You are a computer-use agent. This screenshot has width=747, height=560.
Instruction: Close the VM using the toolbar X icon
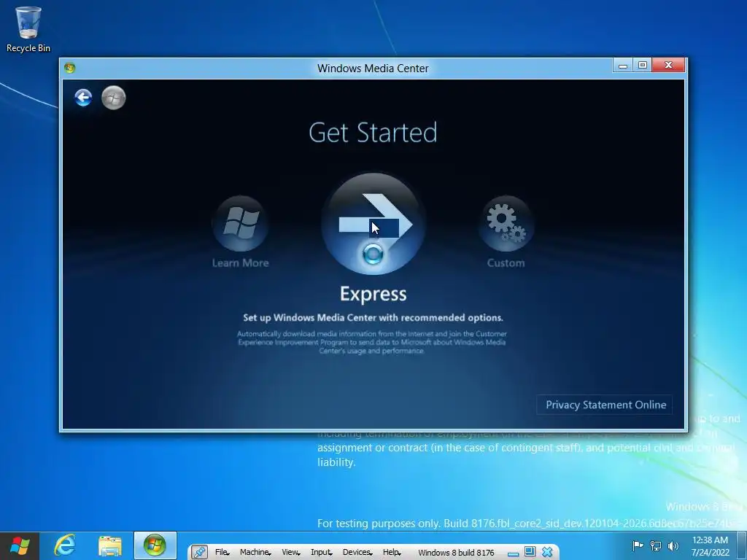(547, 552)
